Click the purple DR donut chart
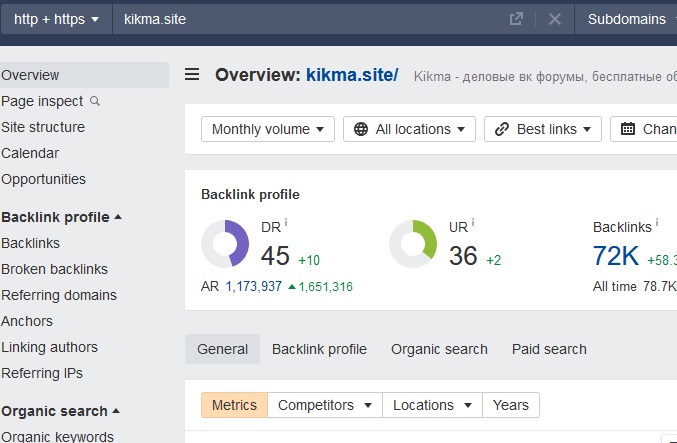The height and width of the screenshot is (443, 677). (225, 244)
